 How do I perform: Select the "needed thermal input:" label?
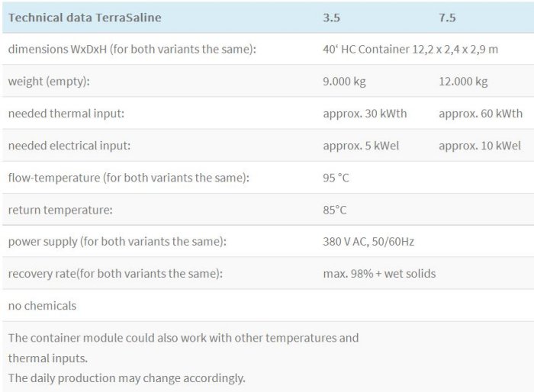[66, 113]
